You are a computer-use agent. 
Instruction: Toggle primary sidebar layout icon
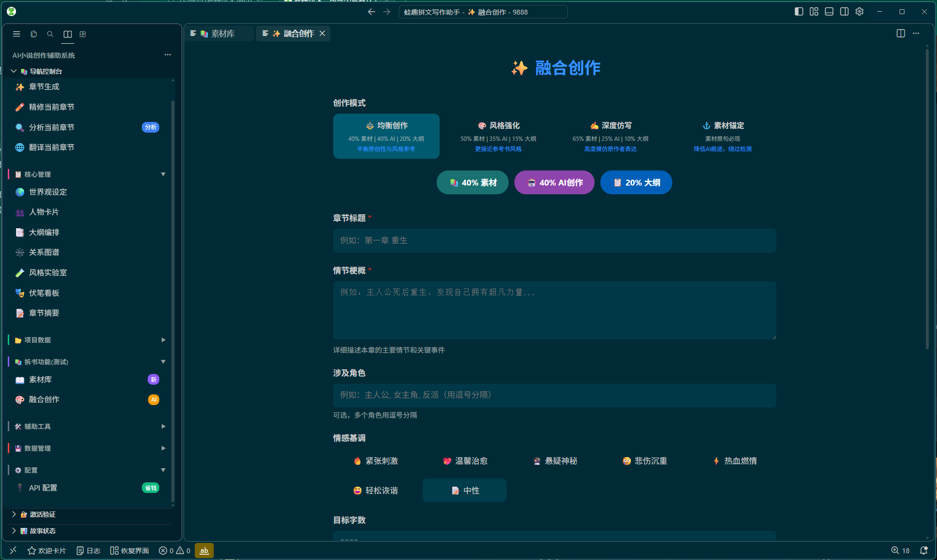pos(799,12)
